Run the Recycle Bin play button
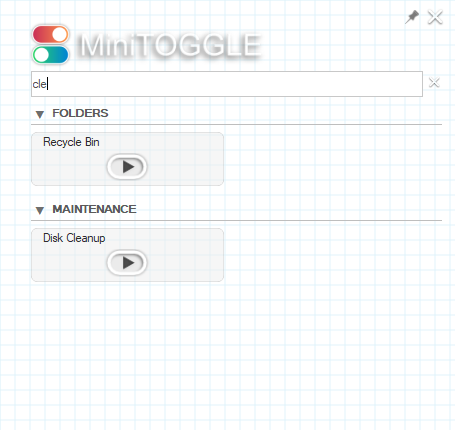 [x=127, y=167]
